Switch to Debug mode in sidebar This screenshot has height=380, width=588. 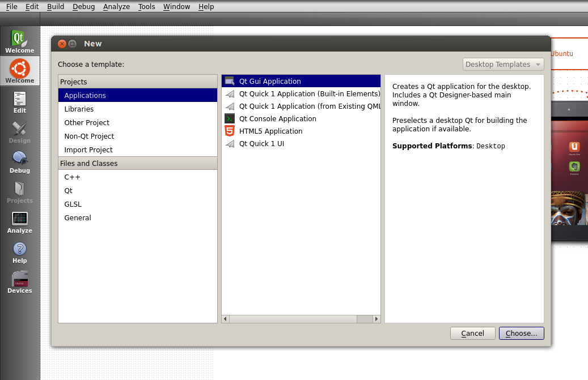(20, 162)
